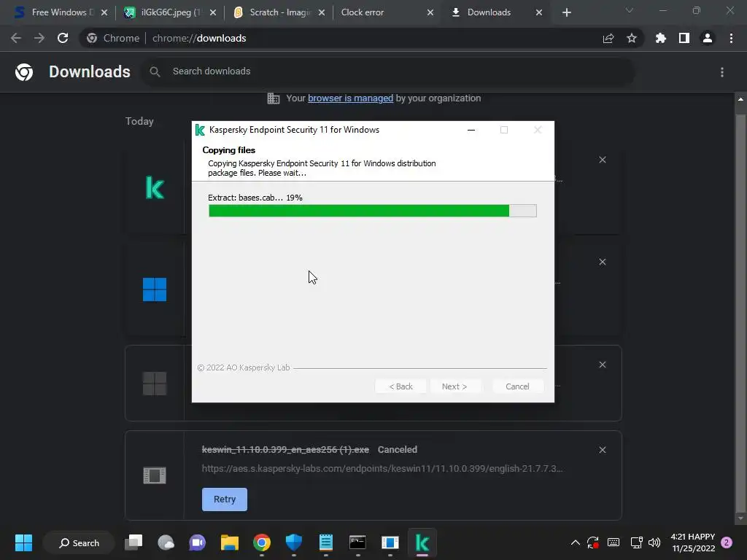The width and height of the screenshot is (747, 560).
Task: Open File Explorer from taskbar
Action: pyautogui.click(x=230, y=542)
